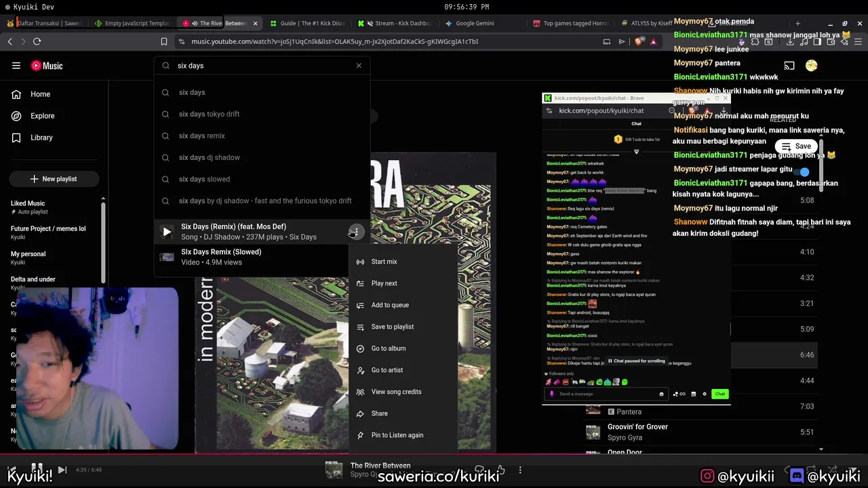
Task: Clear the search box with the X icon
Action: (359, 66)
